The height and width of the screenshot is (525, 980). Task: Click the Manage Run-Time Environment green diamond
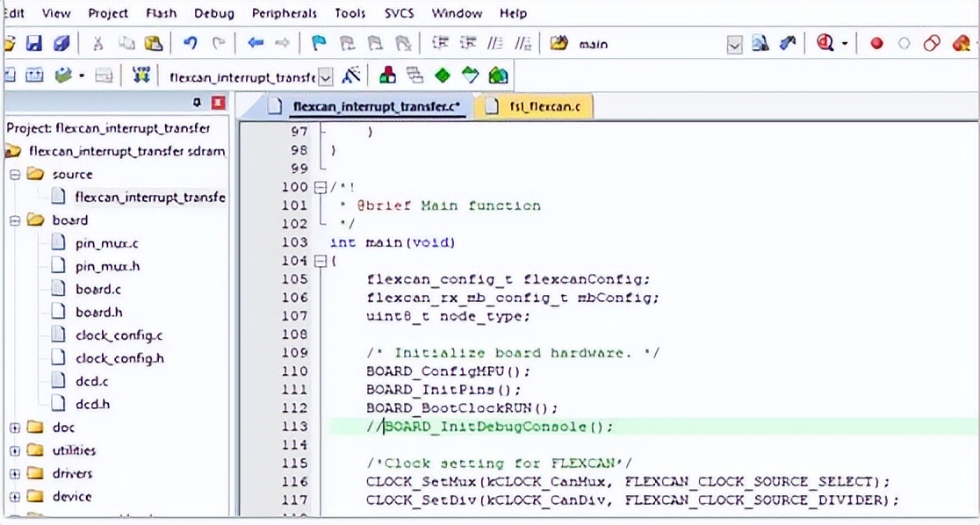pos(443,76)
